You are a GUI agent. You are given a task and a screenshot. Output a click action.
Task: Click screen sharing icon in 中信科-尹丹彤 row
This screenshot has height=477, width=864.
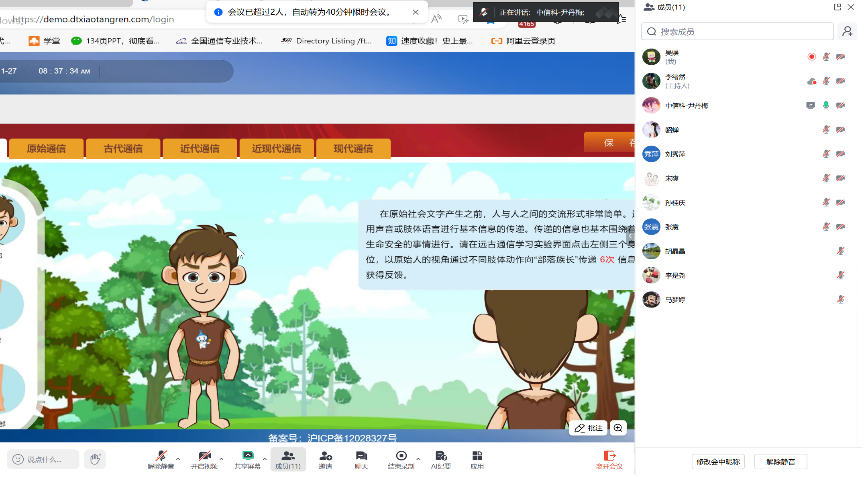(x=811, y=105)
